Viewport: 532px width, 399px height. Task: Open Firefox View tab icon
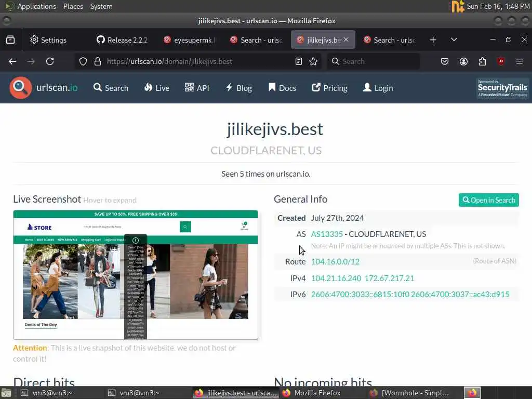[10, 39]
